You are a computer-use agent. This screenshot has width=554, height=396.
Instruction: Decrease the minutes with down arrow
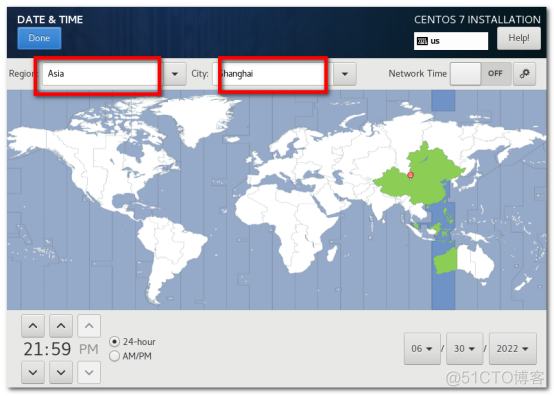(61, 372)
